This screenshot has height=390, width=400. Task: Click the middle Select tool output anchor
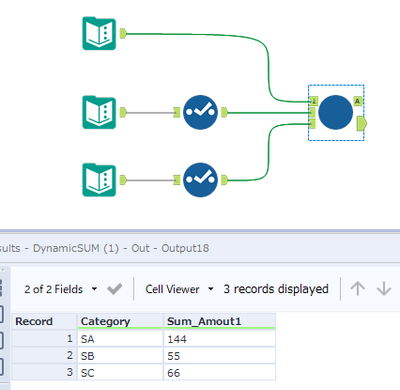(224, 112)
